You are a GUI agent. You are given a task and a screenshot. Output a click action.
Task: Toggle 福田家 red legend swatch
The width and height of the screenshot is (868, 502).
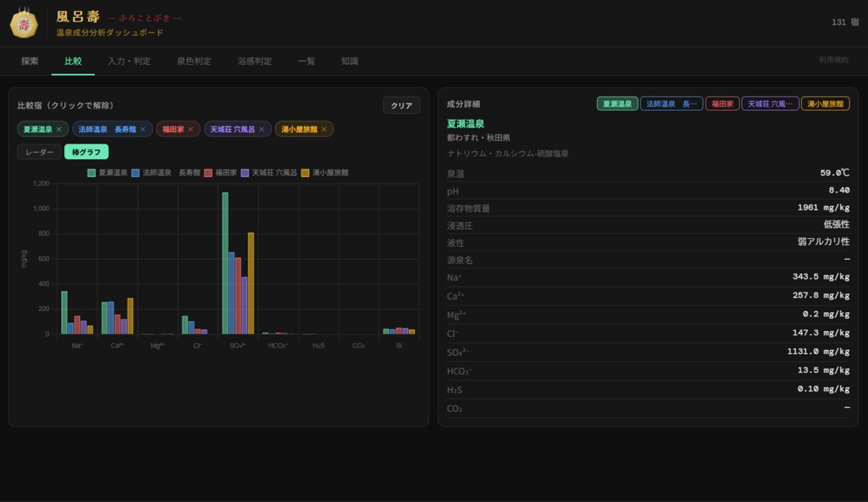coord(208,173)
